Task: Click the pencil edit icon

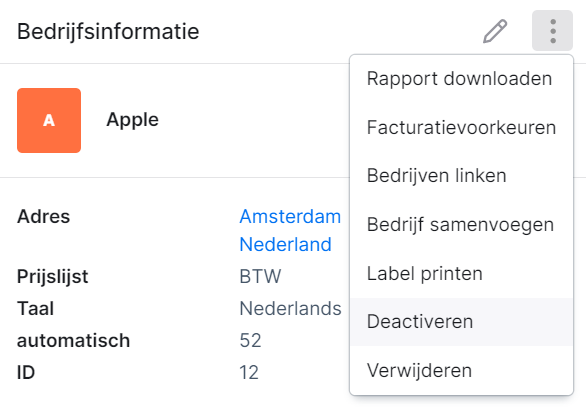Action: [495, 31]
